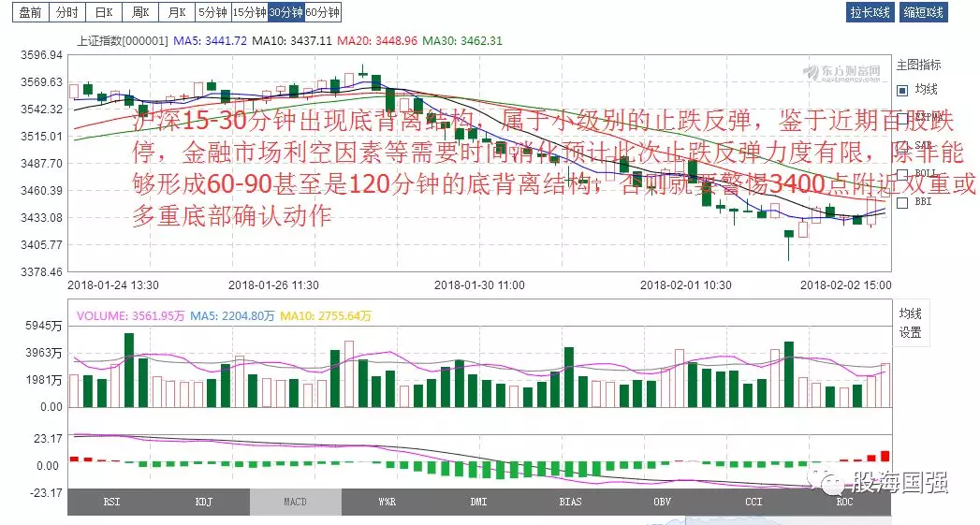Switch the indicator panel to KDJ

point(204,502)
